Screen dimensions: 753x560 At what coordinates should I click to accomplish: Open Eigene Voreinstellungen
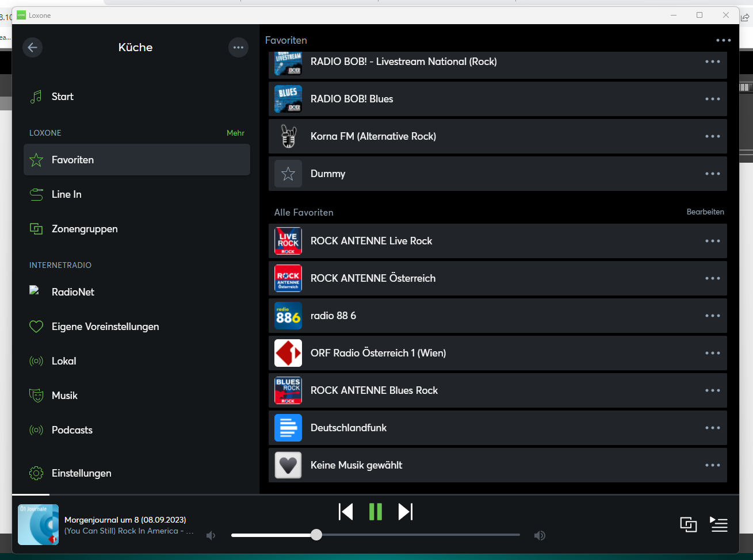click(x=137, y=327)
